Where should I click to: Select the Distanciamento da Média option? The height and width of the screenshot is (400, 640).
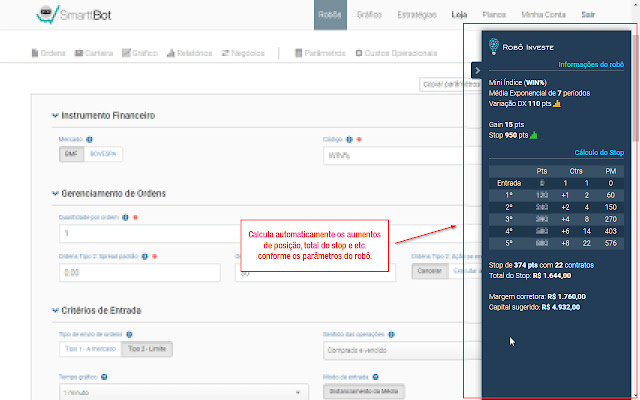point(364,391)
